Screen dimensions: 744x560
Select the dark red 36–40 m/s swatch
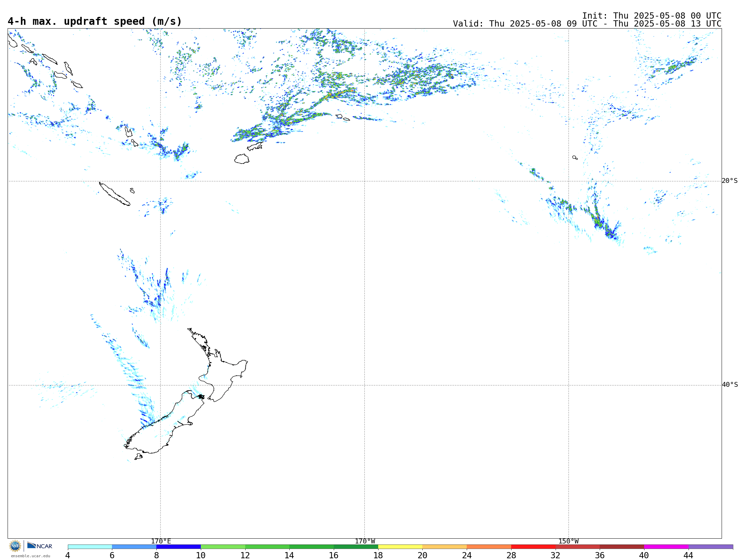pyautogui.click(x=622, y=547)
